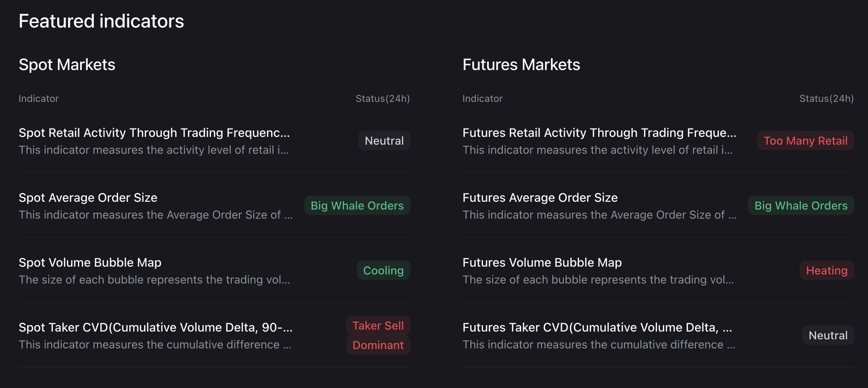The image size is (868, 388).
Task: Open Futures Volume Bubble Map indicator
Action: click(x=542, y=262)
